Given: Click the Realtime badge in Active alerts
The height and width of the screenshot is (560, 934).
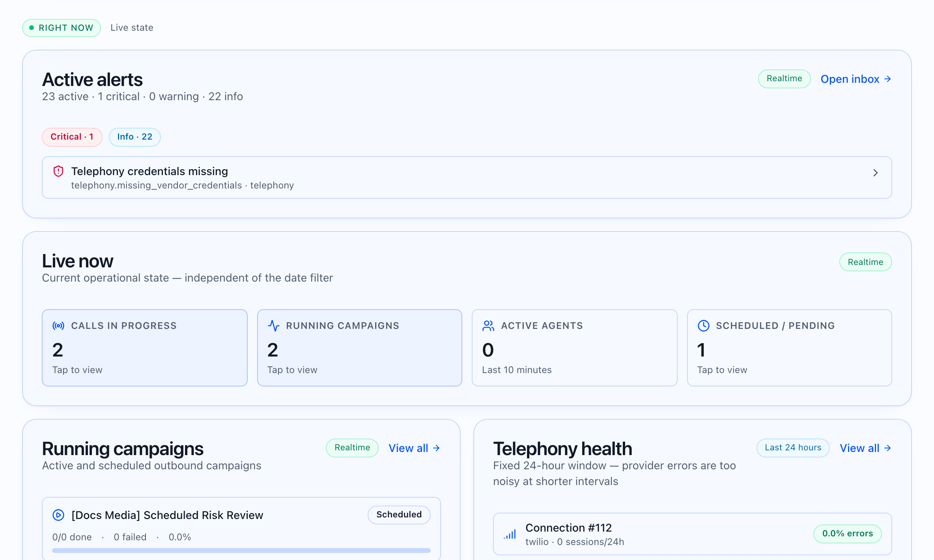Looking at the screenshot, I should pyautogui.click(x=784, y=79).
